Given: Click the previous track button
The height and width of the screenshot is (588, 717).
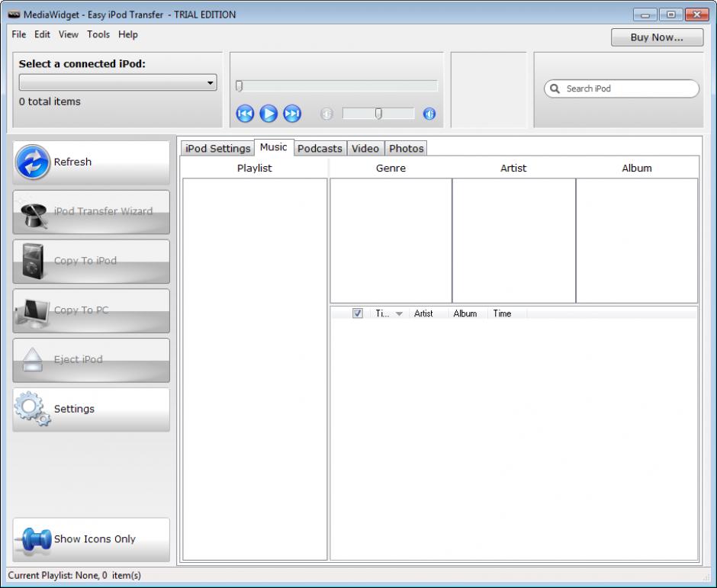Looking at the screenshot, I should click(x=245, y=114).
